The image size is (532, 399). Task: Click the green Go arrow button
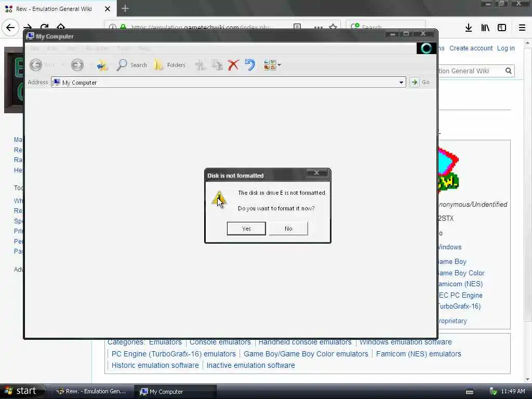[414, 83]
